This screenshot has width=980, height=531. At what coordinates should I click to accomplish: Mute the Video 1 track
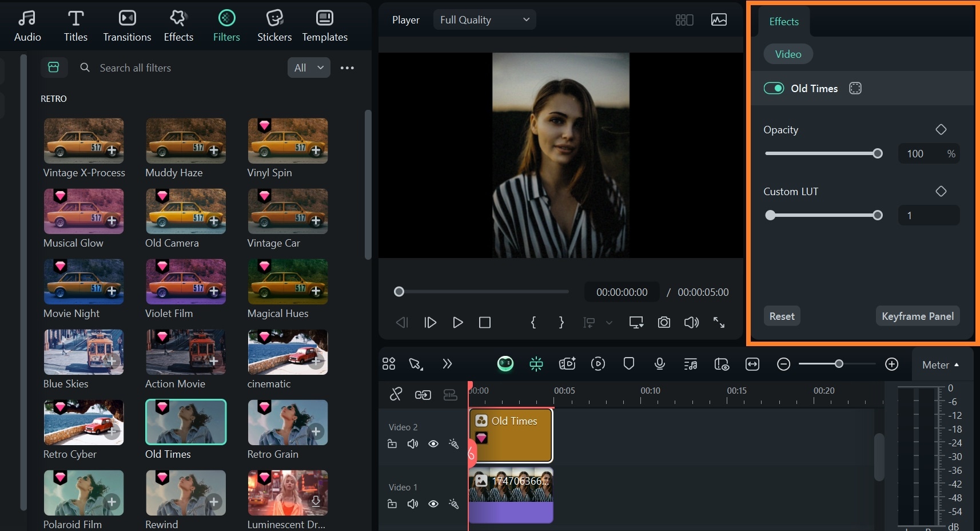[412, 504]
